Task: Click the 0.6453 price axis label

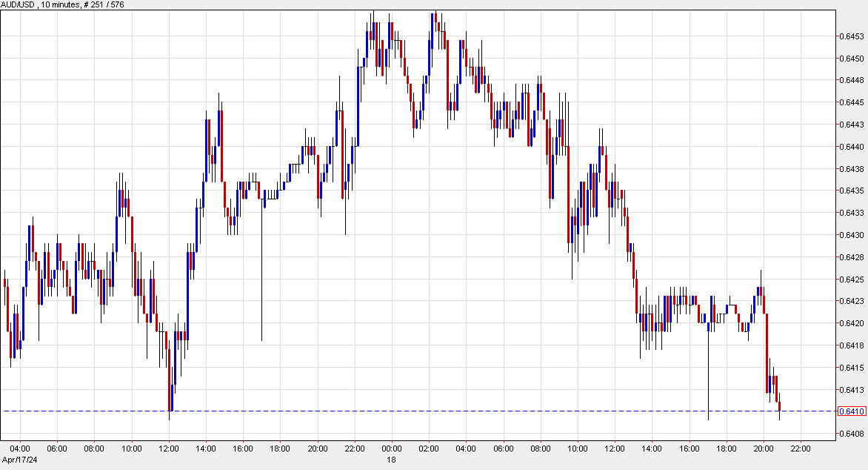Action: (x=850, y=35)
